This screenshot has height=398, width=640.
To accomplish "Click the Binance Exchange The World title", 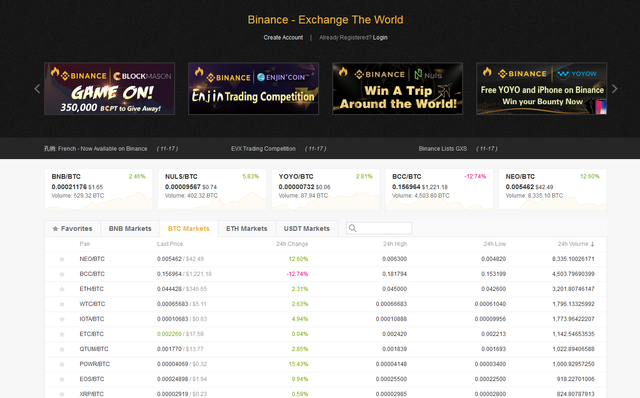I will tap(325, 20).
